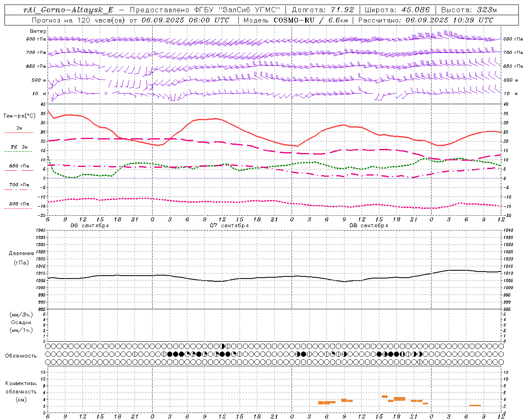Select the text Предоставлено ФГБУ "ЗапСиб УГМС"
The image size is (525, 420).
point(205,10)
